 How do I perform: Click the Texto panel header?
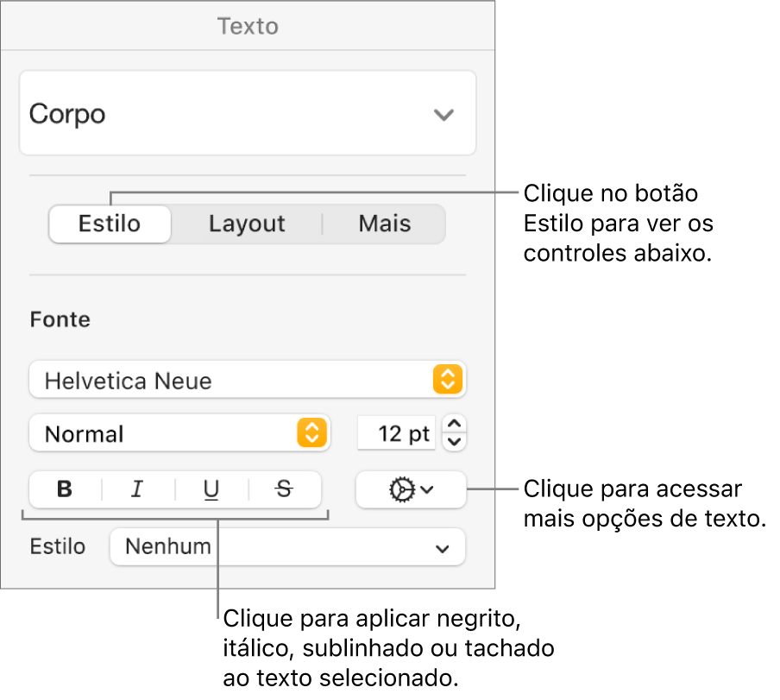(248, 27)
